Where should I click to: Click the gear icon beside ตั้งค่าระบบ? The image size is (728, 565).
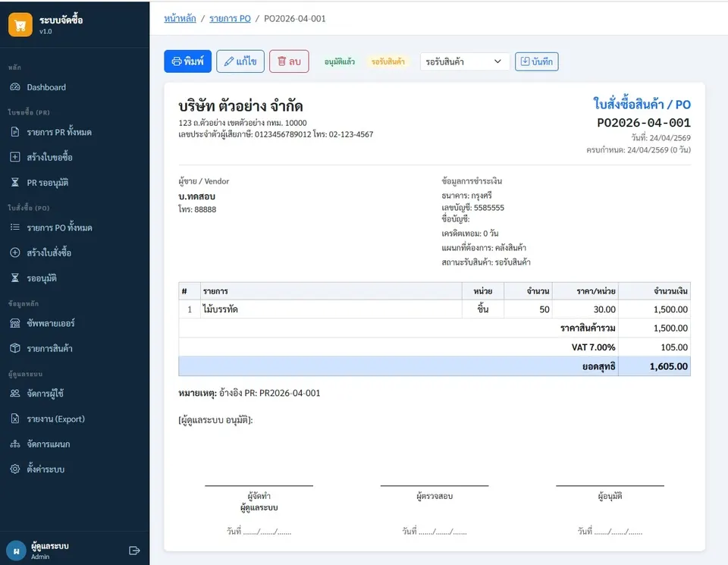pyautogui.click(x=15, y=469)
